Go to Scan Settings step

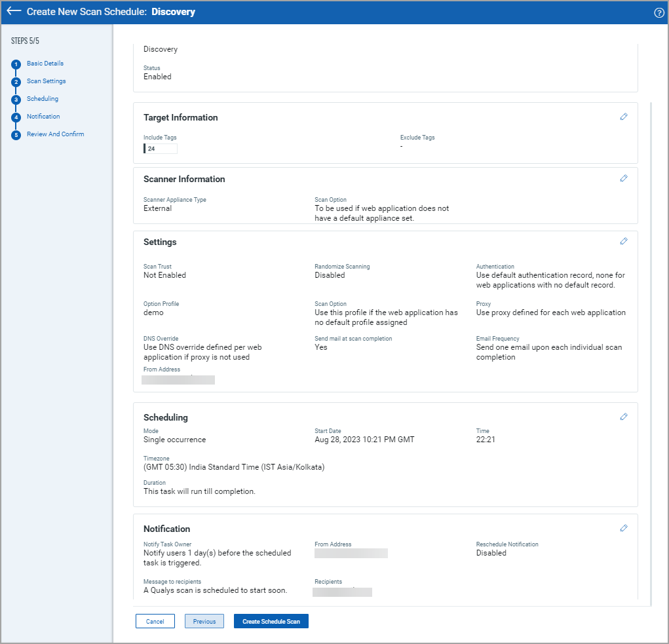(x=46, y=81)
